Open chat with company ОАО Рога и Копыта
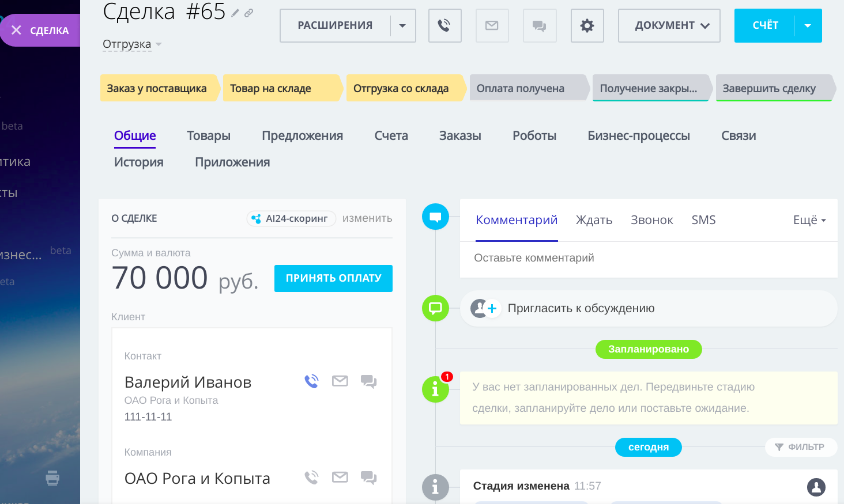 (368, 478)
